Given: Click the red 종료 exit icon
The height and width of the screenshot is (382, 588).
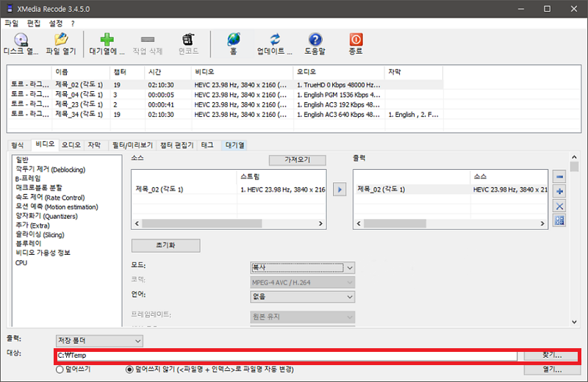Looking at the screenshot, I should 356,40.
